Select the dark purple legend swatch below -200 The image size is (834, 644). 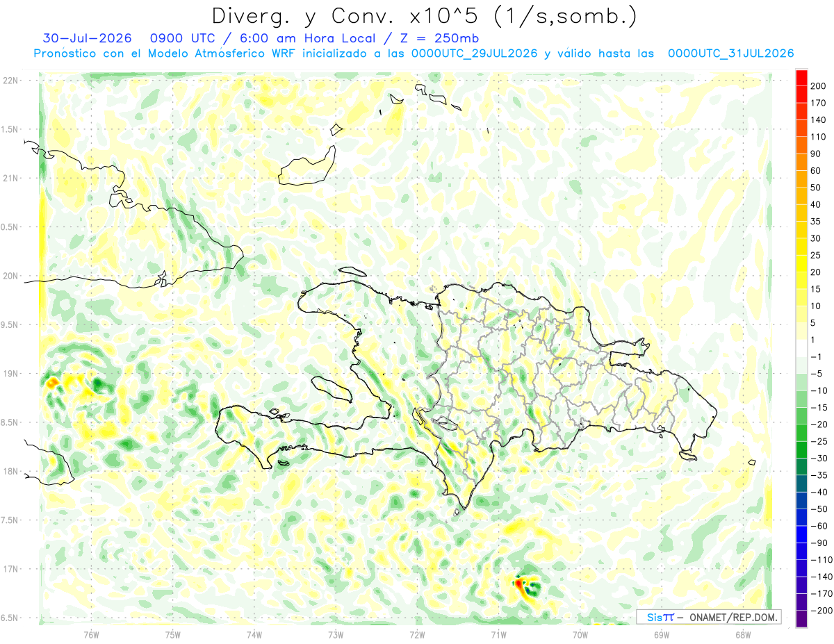[801, 618]
